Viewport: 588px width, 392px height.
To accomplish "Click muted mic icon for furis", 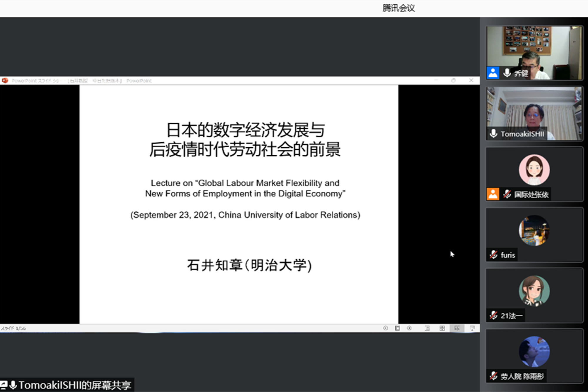I will coord(494,255).
